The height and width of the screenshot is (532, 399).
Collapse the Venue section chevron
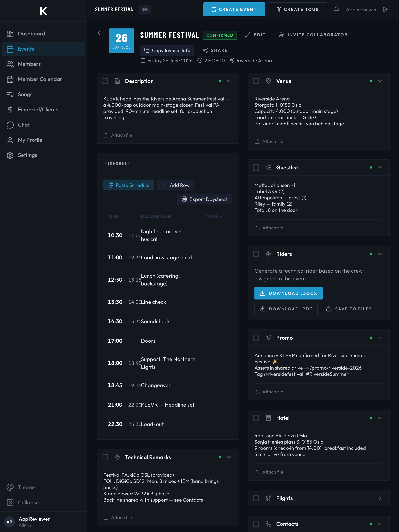tap(380, 81)
